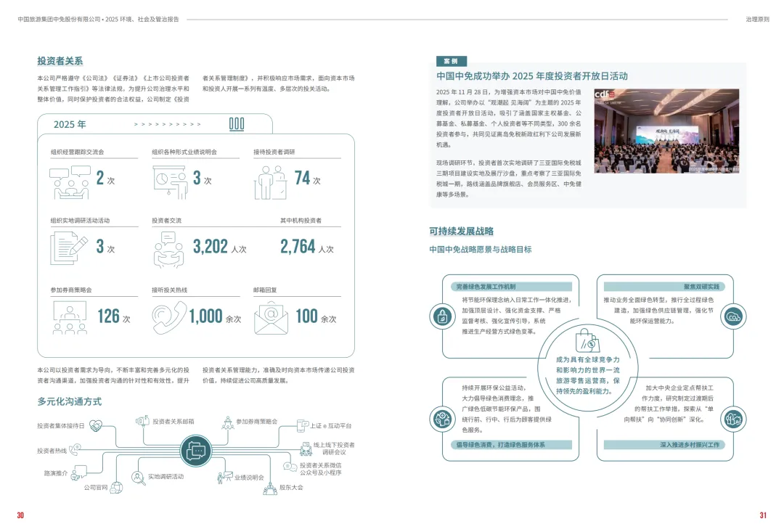Click the 其中机构投资者 label

click(x=301, y=221)
